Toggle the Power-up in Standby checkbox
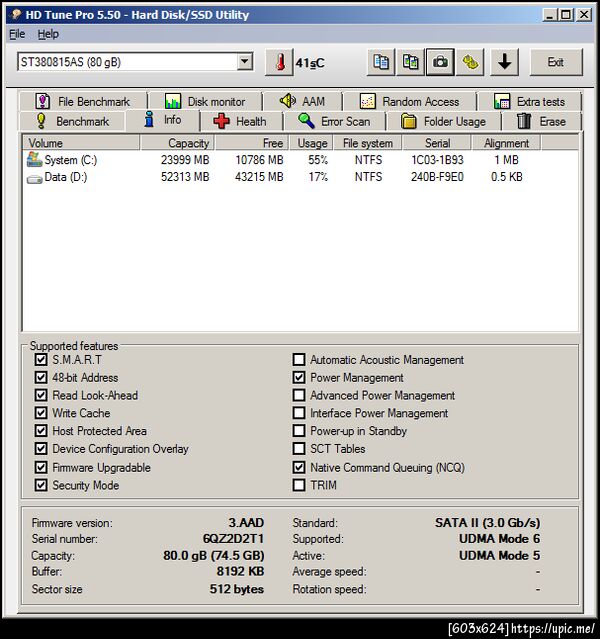The height and width of the screenshot is (639, 600). pyautogui.click(x=299, y=431)
